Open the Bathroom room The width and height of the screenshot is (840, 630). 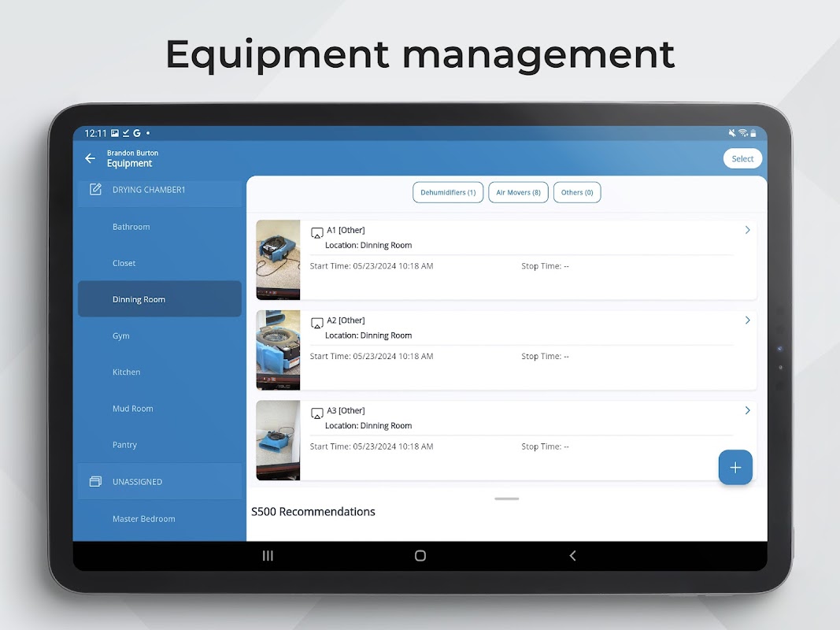[160, 227]
